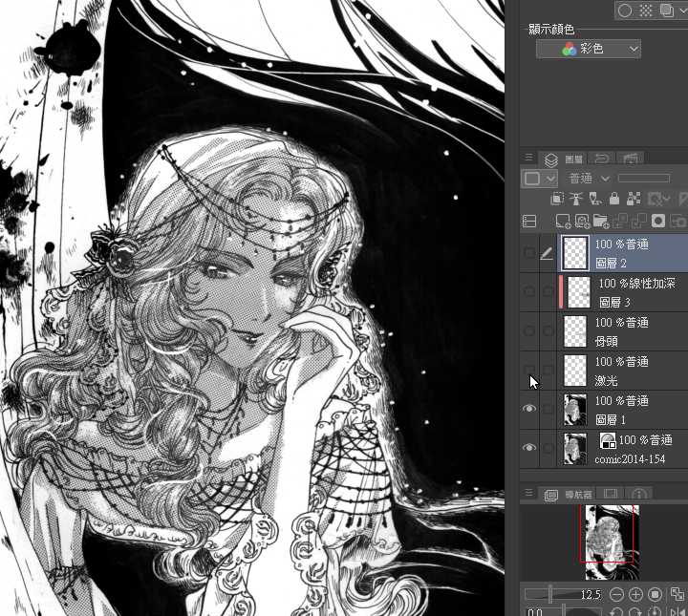Viewport: 688px width, 616px height.
Task: Create a layer mask
Action: [658, 221]
